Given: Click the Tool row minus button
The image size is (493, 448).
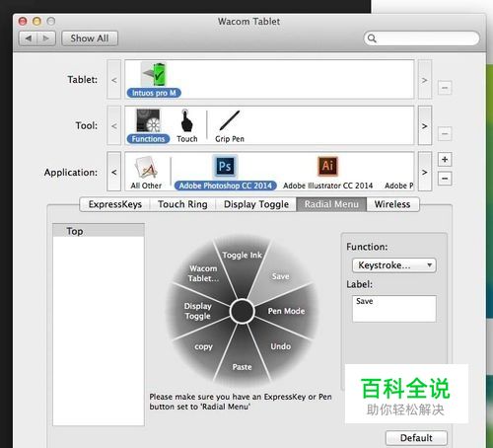Looking at the screenshot, I should tap(445, 134).
